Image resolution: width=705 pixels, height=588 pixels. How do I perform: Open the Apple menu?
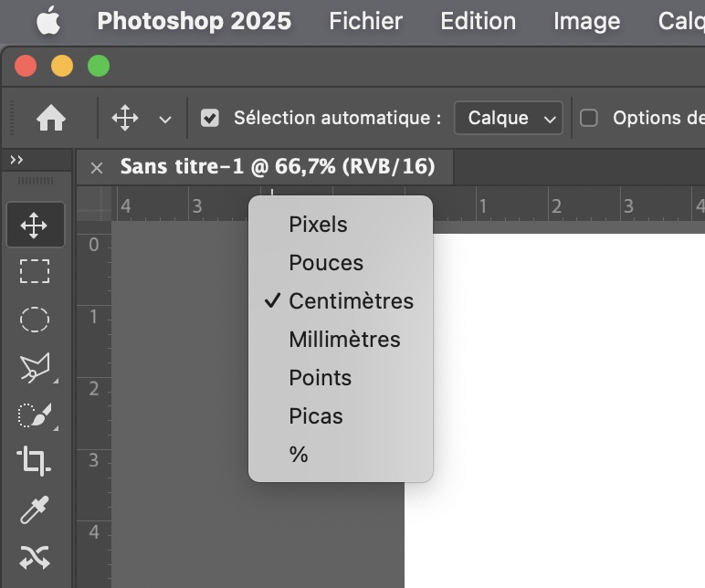[x=48, y=21]
